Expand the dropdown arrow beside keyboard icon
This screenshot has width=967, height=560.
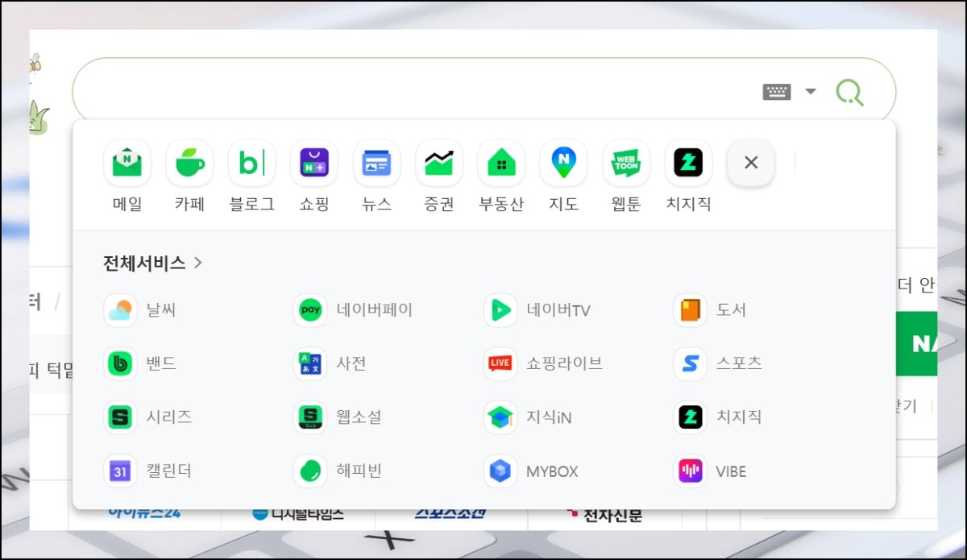tap(811, 92)
